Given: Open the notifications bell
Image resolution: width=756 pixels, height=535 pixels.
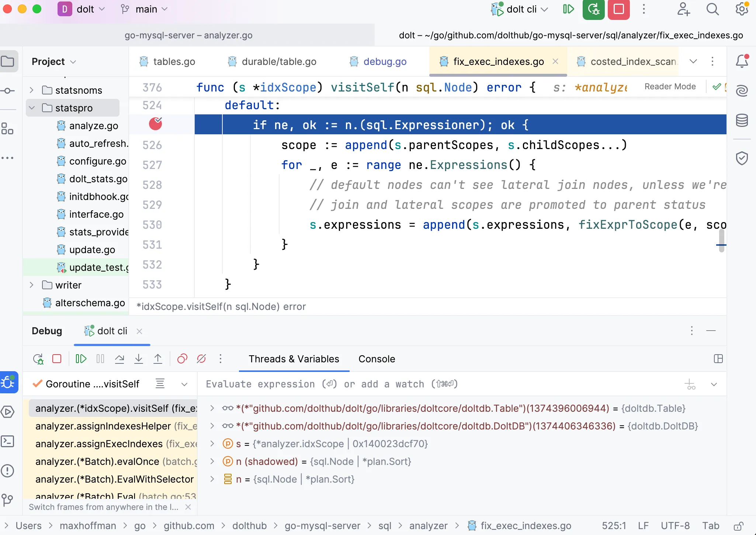Looking at the screenshot, I should (741, 61).
